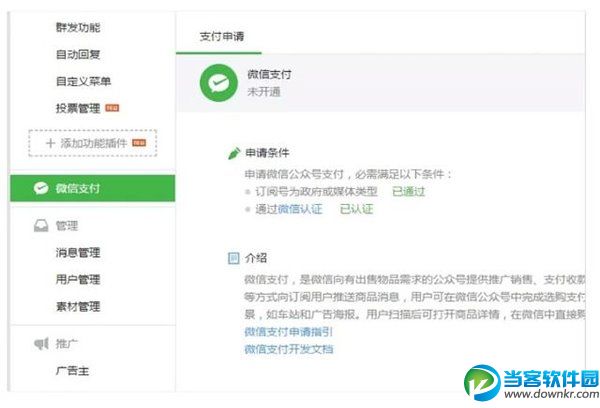Open 广告主 under 推广
The width and height of the screenshot is (600, 408).
click(x=72, y=370)
